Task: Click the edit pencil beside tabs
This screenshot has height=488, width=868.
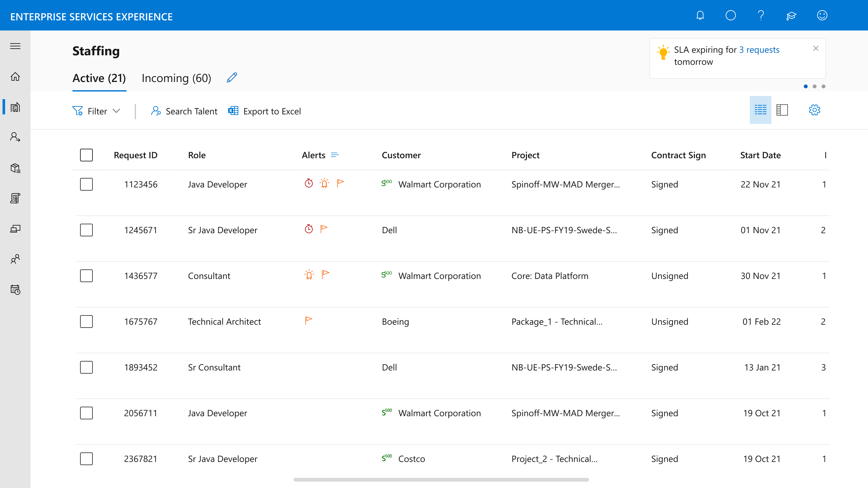Action: [x=232, y=78]
